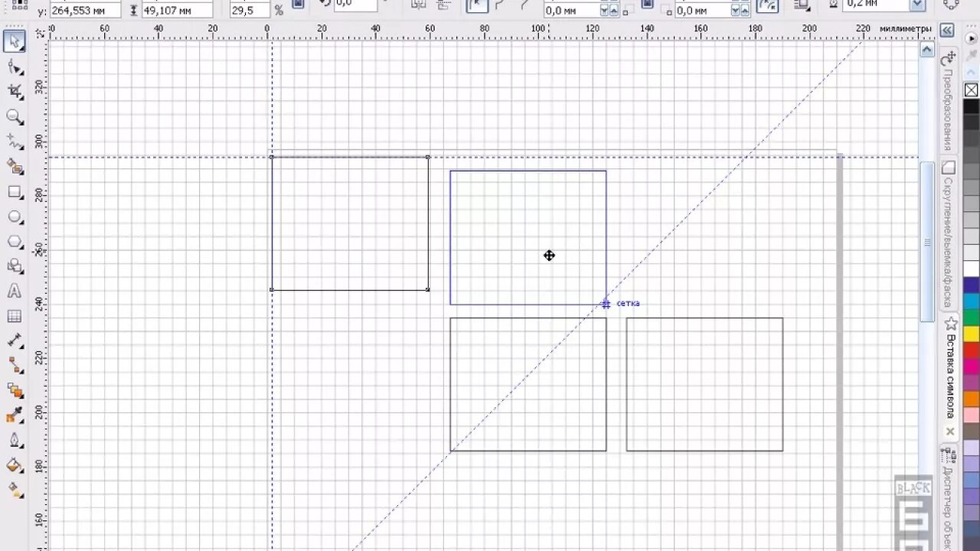
Task: Select the Smart Fill tool
Action: tap(14, 167)
